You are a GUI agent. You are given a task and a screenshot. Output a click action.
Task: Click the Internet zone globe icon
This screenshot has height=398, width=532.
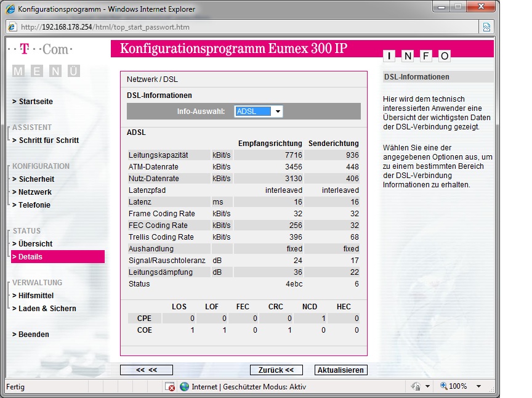tap(184, 386)
